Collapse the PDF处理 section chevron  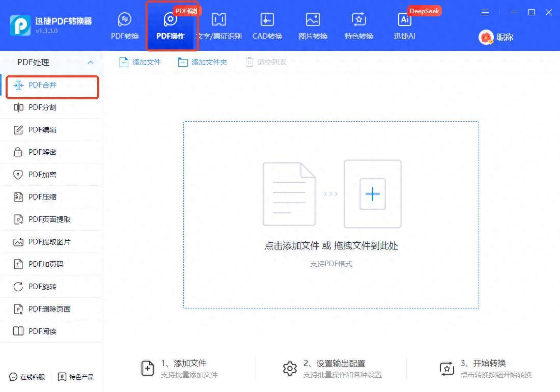91,63
